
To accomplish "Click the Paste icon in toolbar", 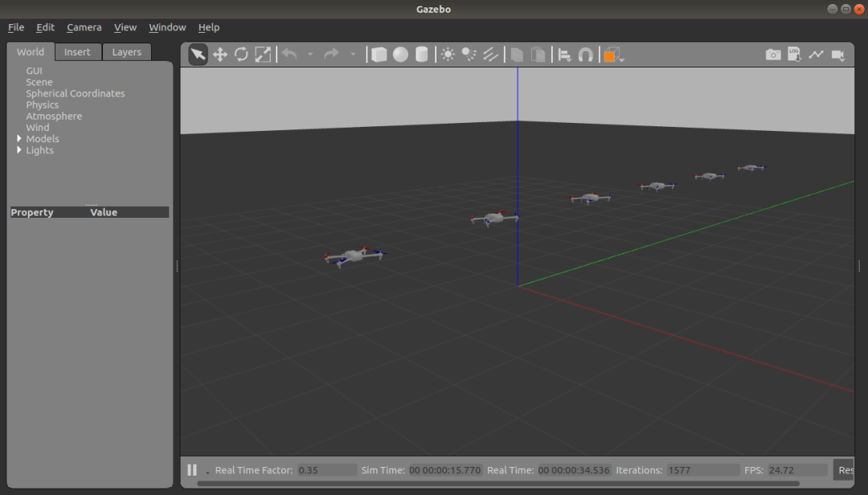I will point(538,55).
